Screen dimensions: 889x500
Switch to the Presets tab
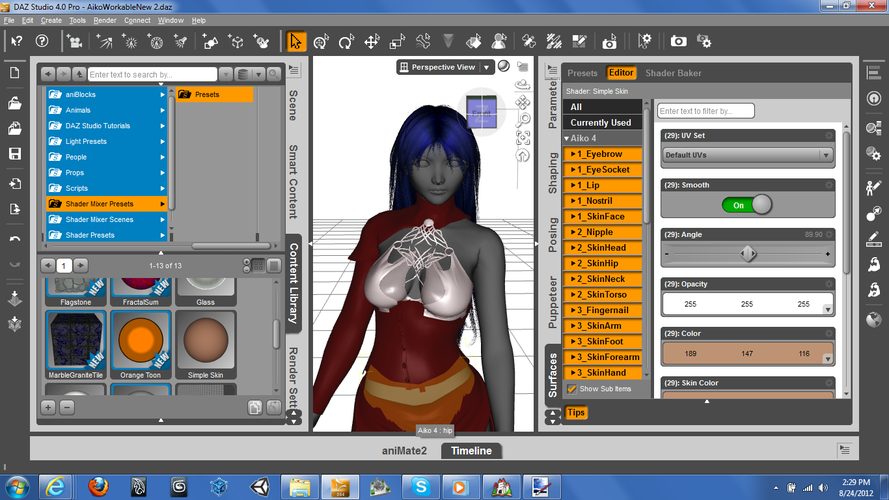(x=582, y=73)
